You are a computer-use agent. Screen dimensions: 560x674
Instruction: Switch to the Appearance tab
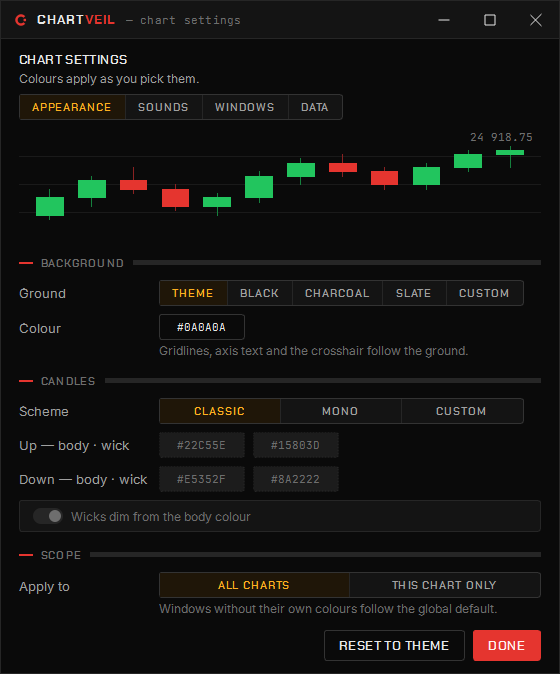72,107
